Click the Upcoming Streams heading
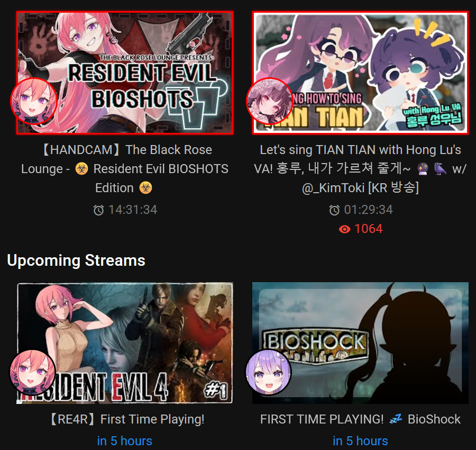This screenshot has width=476, height=450. click(76, 260)
